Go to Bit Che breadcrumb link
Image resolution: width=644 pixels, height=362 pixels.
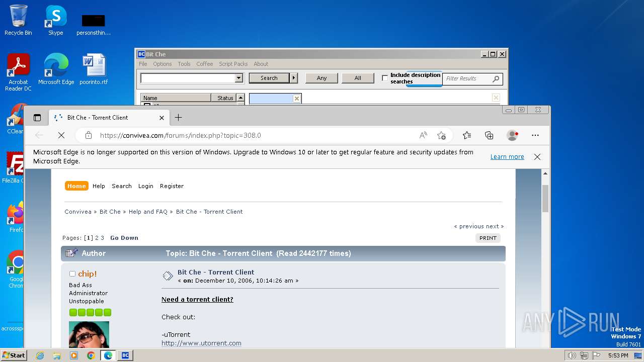click(110, 212)
